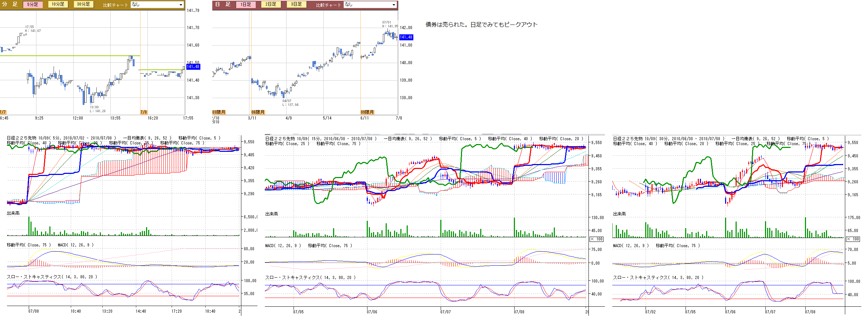Click the 03限月 contract marker

coord(219,112)
